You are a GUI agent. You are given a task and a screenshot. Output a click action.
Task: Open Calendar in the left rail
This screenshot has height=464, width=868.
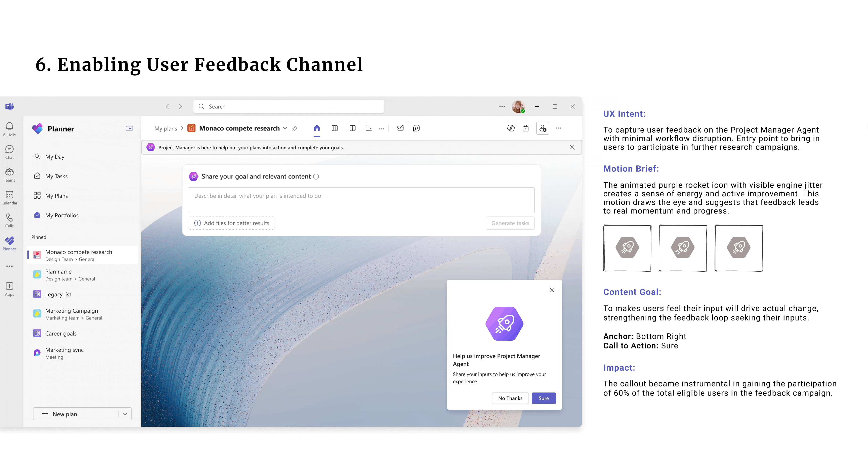pyautogui.click(x=10, y=198)
